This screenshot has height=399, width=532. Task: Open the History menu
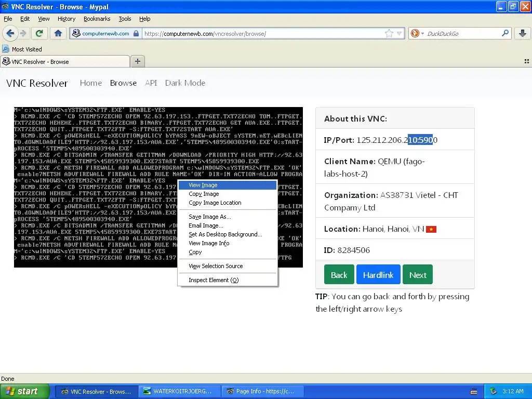click(x=66, y=19)
